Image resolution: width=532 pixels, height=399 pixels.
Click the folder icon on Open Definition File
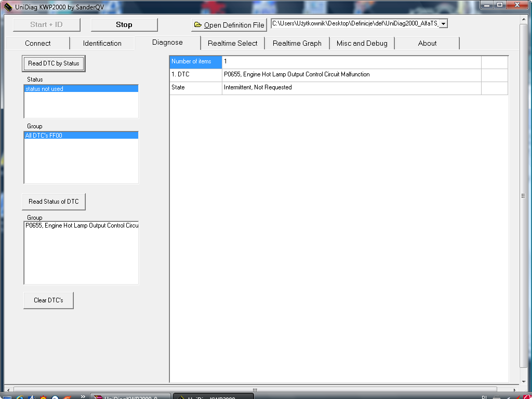[x=197, y=25]
